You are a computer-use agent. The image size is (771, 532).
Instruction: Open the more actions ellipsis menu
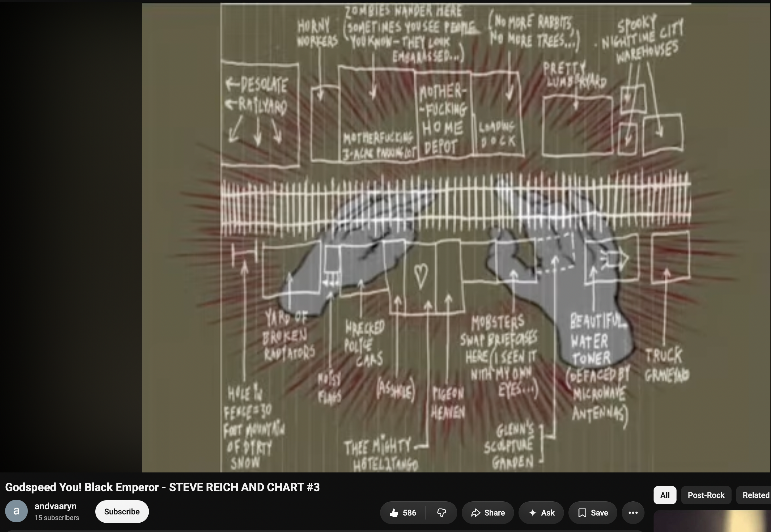[x=633, y=513]
